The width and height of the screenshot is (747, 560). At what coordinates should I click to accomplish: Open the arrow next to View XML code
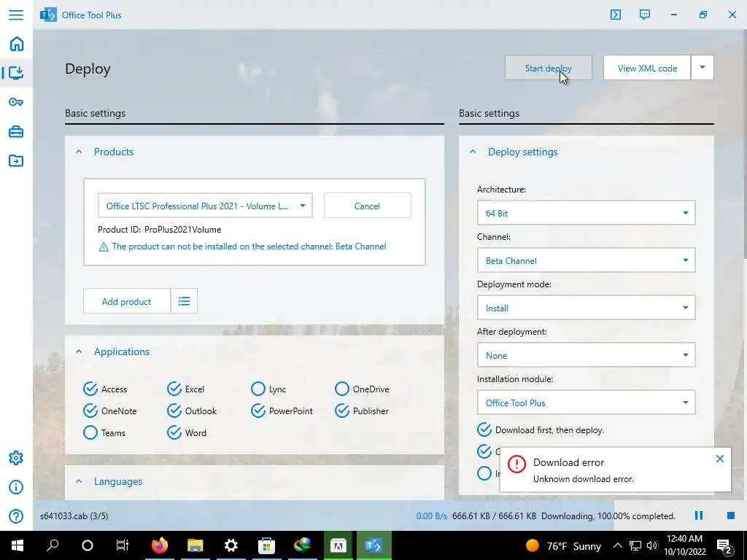click(x=703, y=68)
